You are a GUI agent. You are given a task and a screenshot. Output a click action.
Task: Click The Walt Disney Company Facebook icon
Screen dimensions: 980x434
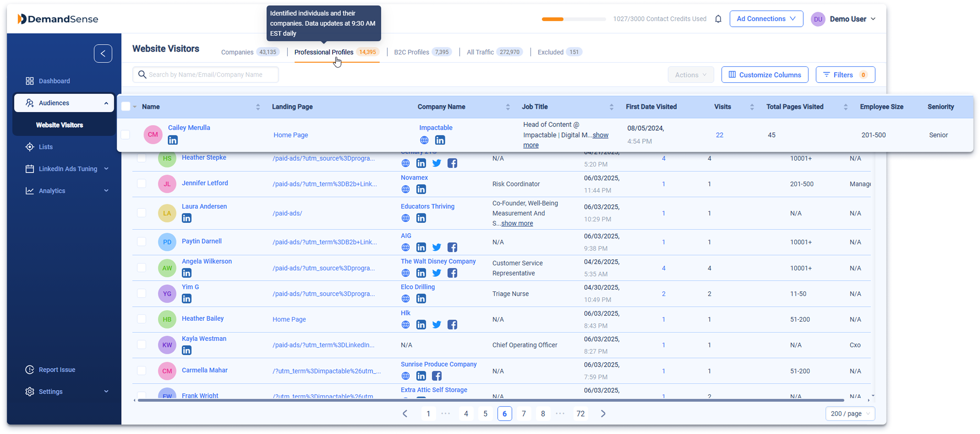tap(452, 272)
